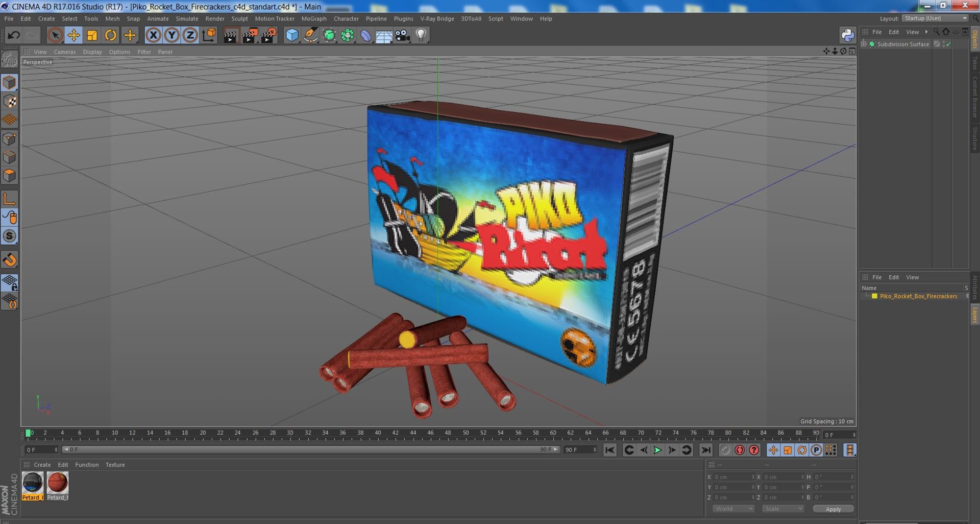Select the Rotate tool
The width and height of the screenshot is (980, 524).
pyautogui.click(x=111, y=35)
